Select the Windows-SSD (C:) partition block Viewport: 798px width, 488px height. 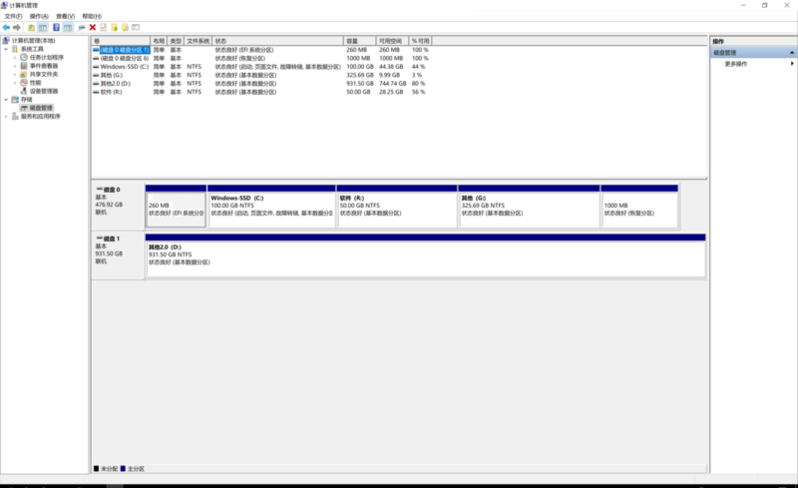tap(271, 205)
